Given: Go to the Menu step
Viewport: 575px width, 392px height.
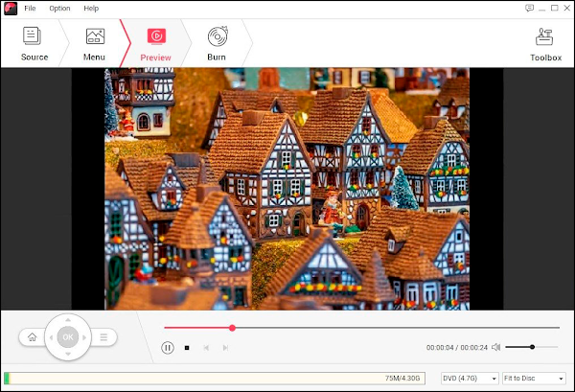Looking at the screenshot, I should click(x=94, y=44).
